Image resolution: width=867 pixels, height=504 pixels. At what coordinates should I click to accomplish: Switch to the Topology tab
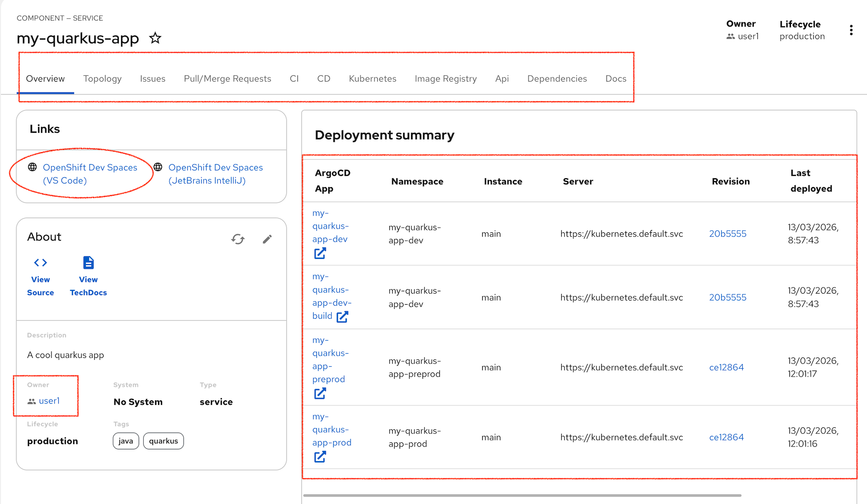pyautogui.click(x=102, y=79)
